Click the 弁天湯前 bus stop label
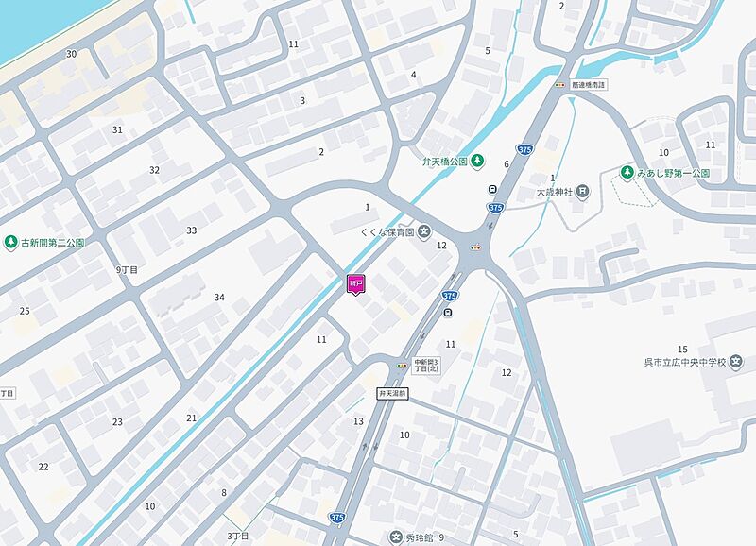The height and width of the screenshot is (546, 756). (392, 394)
